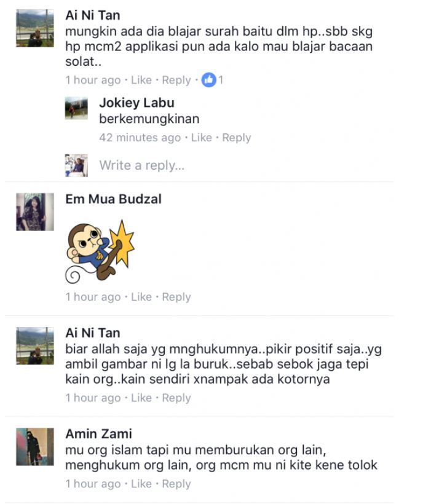Open Amin Zami's profile photo
This screenshot has height=504, width=439.
[x=35, y=447]
